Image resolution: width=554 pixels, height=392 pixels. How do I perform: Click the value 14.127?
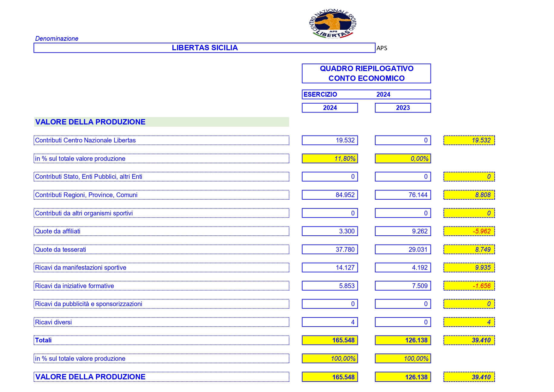(x=330, y=268)
